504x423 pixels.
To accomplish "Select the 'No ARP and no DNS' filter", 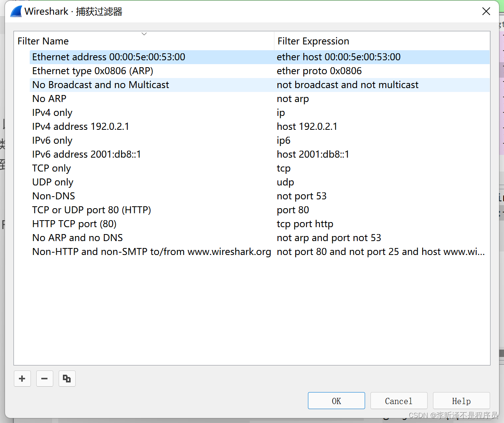I will (x=78, y=238).
